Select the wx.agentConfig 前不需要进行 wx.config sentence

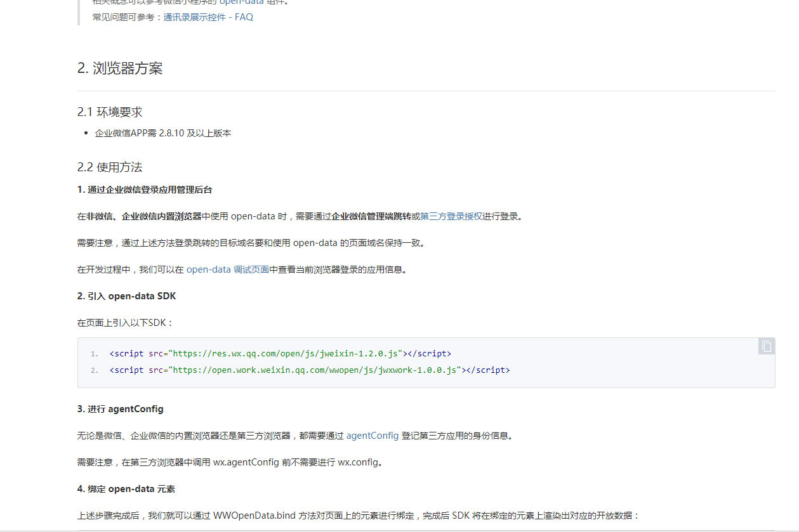230,462
